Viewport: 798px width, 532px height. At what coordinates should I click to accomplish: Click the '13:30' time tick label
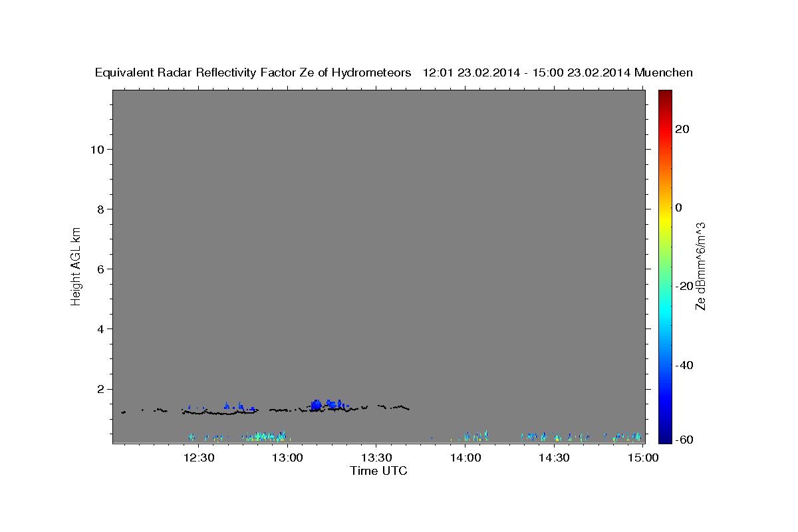point(376,458)
